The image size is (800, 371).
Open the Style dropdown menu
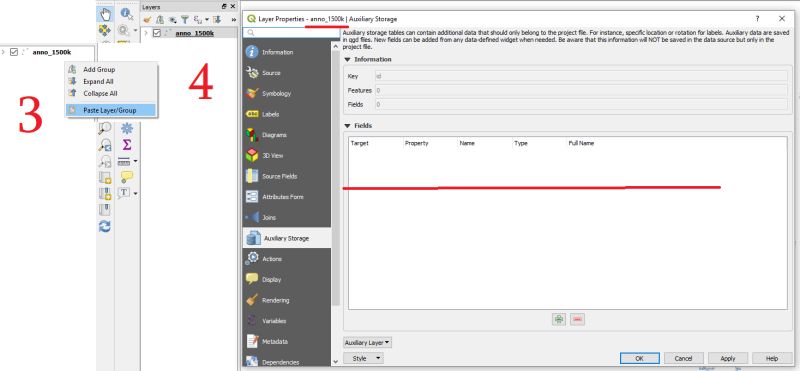click(363, 358)
